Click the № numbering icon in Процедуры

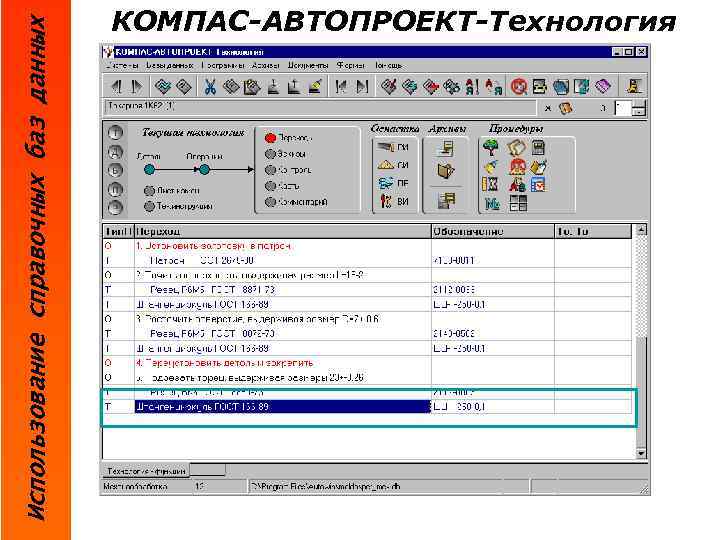pyautogui.click(x=492, y=203)
